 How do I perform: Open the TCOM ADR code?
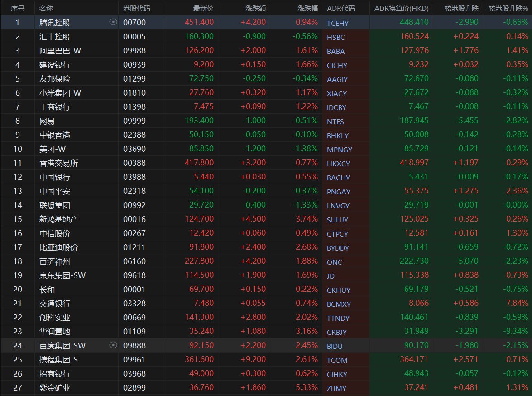[337, 360]
